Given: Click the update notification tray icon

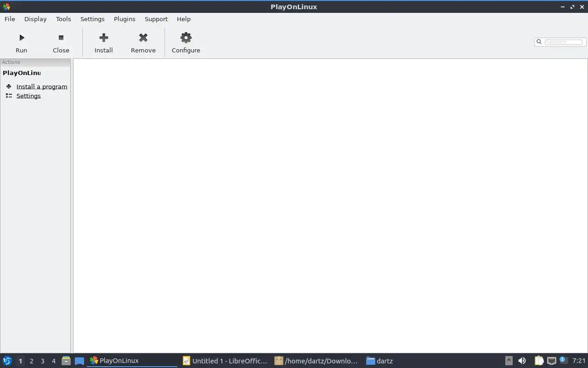Looking at the screenshot, I should click(563, 361).
